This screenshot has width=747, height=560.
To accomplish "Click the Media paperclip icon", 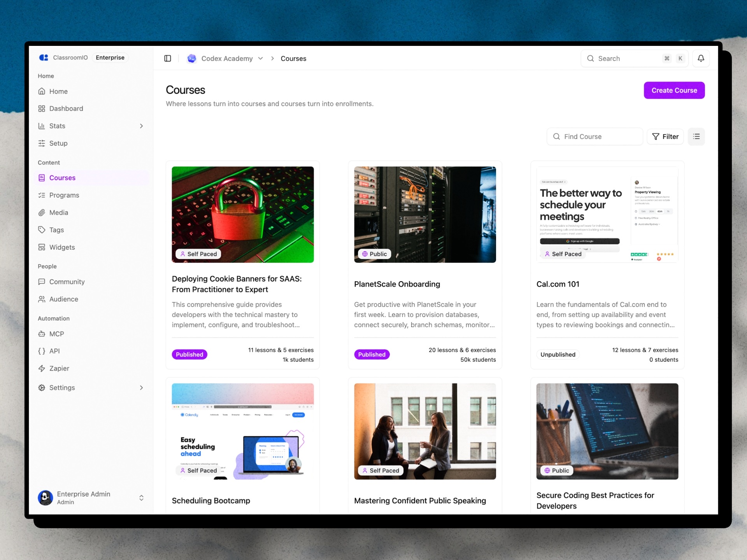I will pos(42,212).
